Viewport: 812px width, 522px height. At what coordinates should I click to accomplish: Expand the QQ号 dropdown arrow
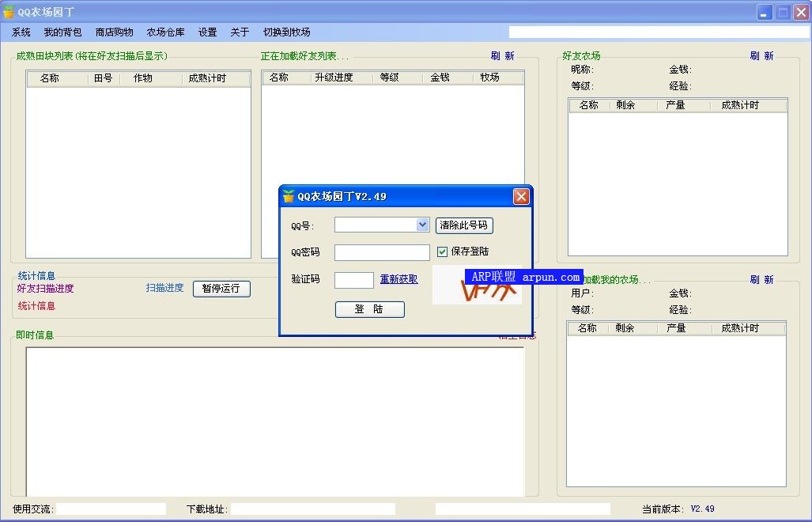(x=422, y=225)
